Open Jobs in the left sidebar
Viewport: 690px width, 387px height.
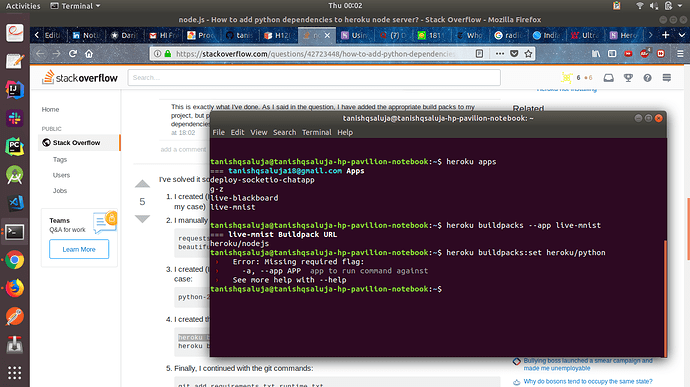(60, 191)
